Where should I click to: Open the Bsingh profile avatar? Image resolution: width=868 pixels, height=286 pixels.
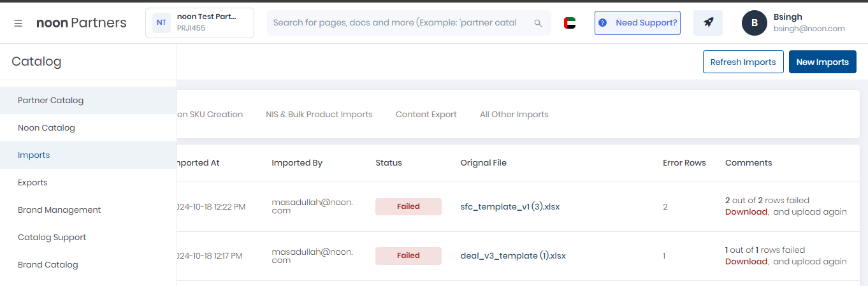[755, 23]
